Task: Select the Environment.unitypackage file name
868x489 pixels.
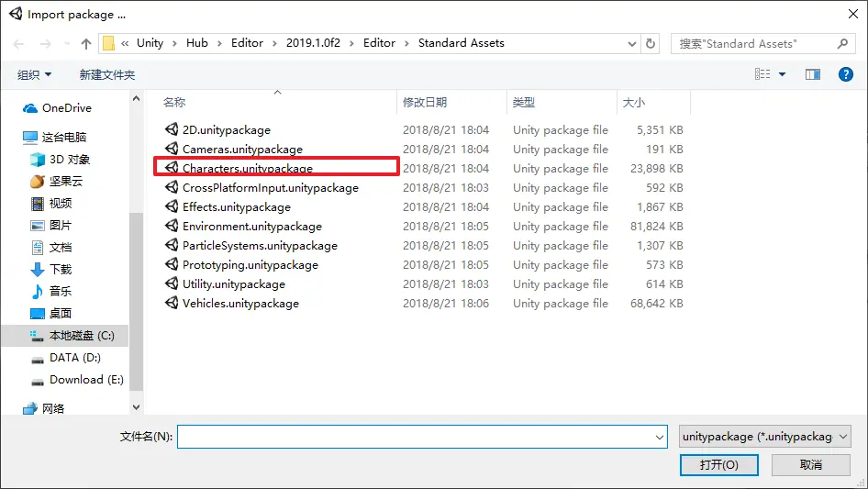Action: pos(252,226)
